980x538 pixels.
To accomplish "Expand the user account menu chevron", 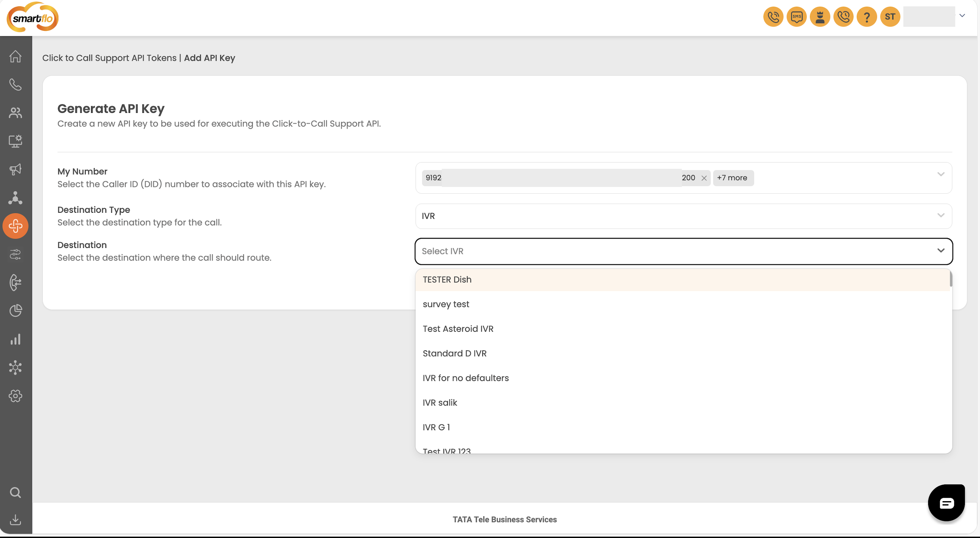I will [x=962, y=16].
